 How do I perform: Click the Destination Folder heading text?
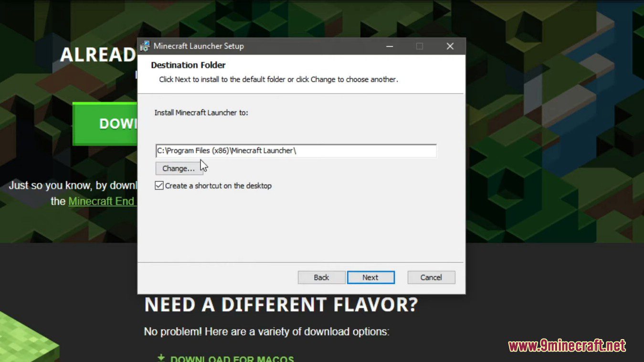188,65
